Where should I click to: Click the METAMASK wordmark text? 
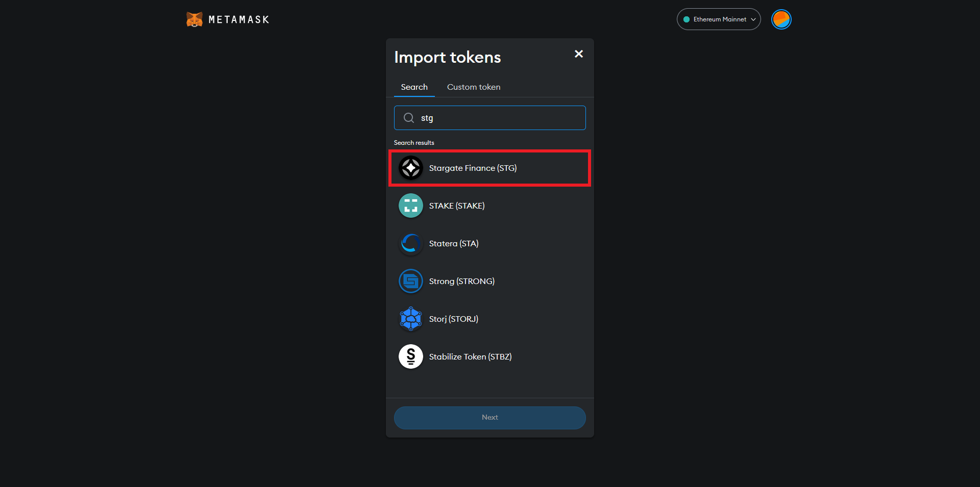(x=238, y=20)
